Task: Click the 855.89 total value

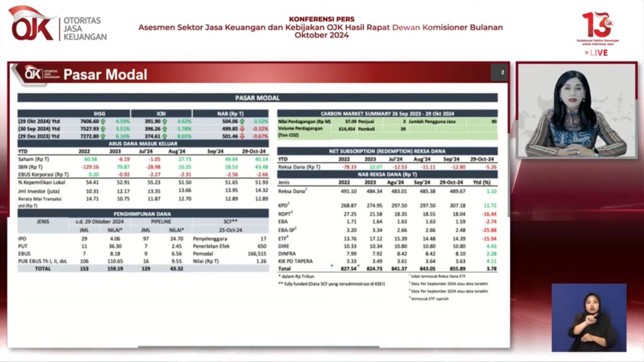Action: [458, 269]
